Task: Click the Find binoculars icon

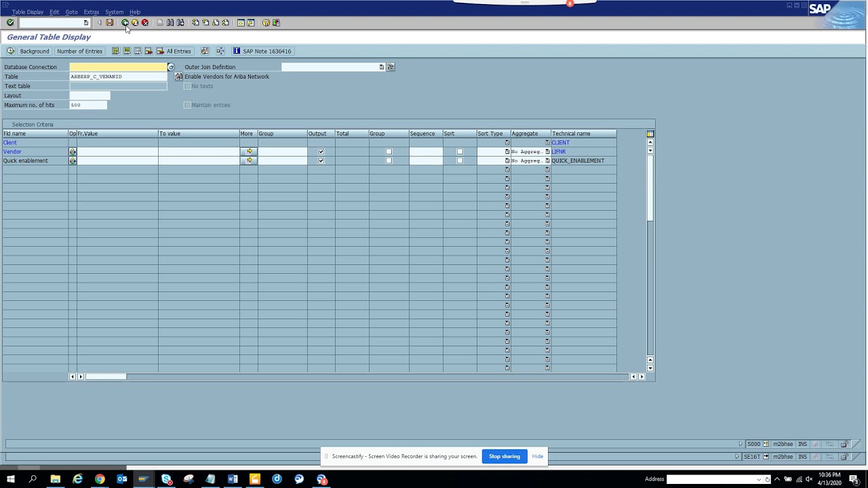Action: click(170, 22)
